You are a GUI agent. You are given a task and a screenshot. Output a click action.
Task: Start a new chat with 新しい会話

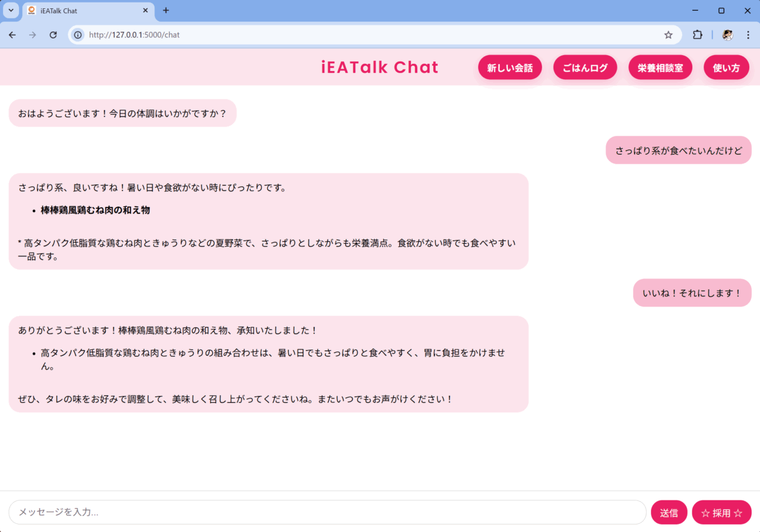coord(510,68)
